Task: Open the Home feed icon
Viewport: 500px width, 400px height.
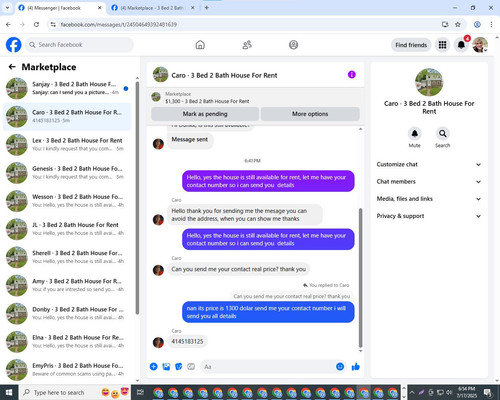Action: [x=200, y=45]
